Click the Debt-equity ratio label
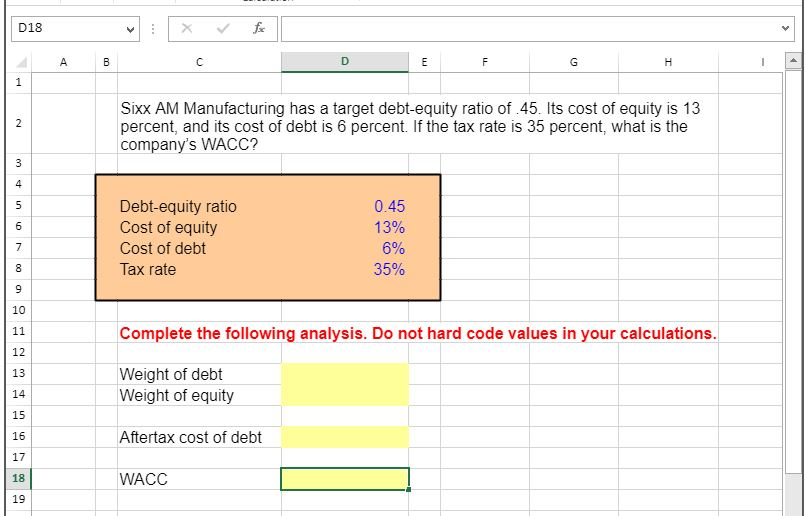Image resolution: width=805 pixels, height=516 pixels. (178, 206)
